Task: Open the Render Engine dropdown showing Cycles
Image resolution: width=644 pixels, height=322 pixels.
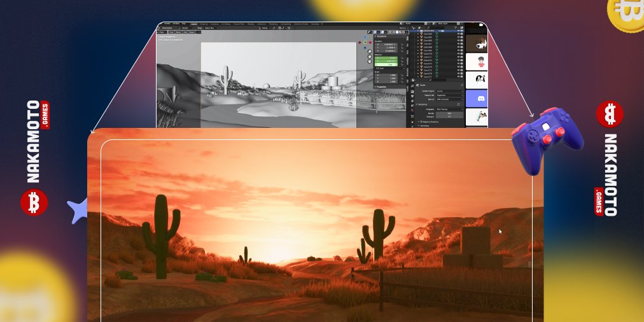Action: pyautogui.click(x=450, y=91)
